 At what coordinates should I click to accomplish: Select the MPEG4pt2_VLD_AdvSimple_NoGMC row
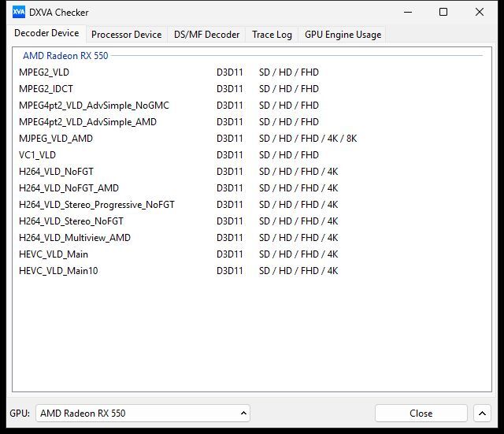(x=252, y=106)
